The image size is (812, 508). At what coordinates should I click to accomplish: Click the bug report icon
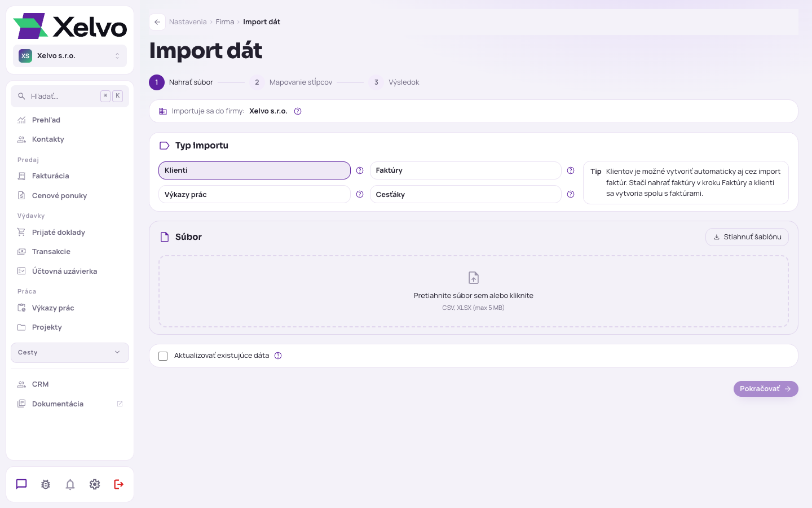pos(46,484)
